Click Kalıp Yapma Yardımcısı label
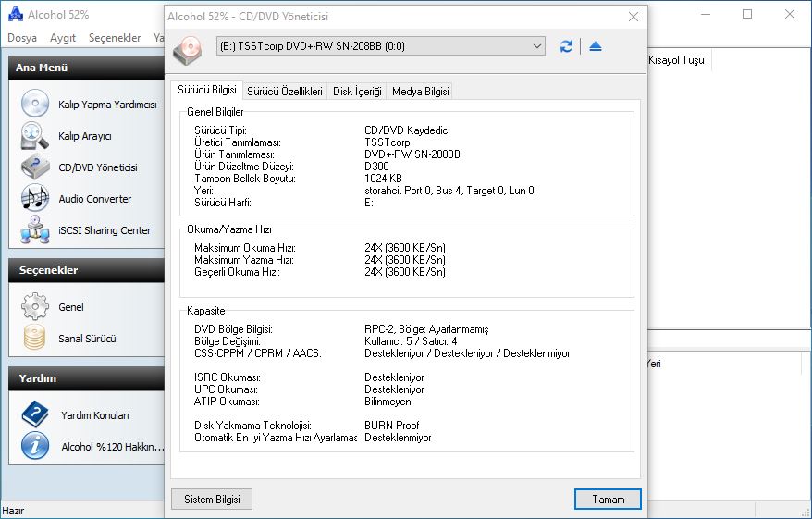The height and width of the screenshot is (519, 812). (x=107, y=105)
